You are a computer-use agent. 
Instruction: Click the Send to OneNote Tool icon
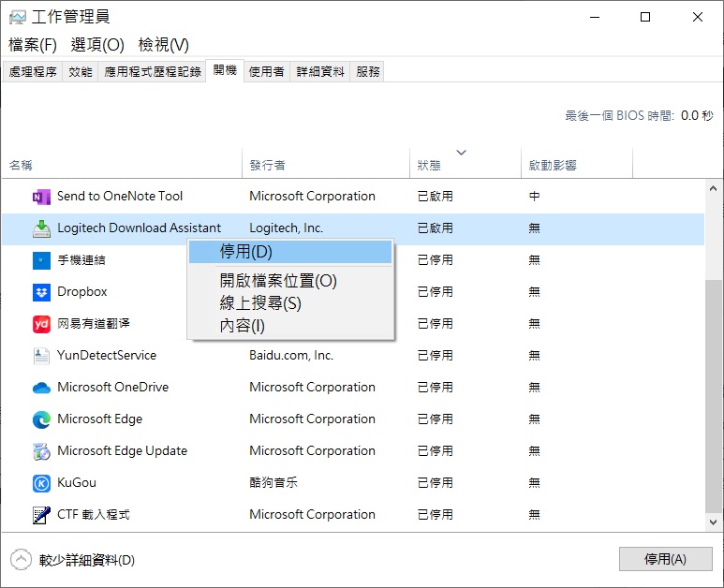pyautogui.click(x=41, y=197)
